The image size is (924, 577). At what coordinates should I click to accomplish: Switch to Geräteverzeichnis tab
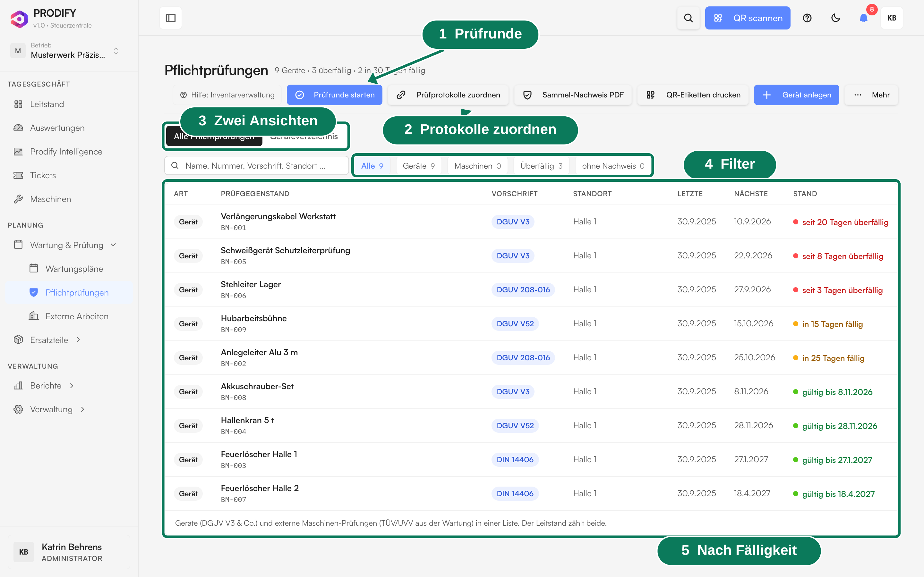coord(304,136)
